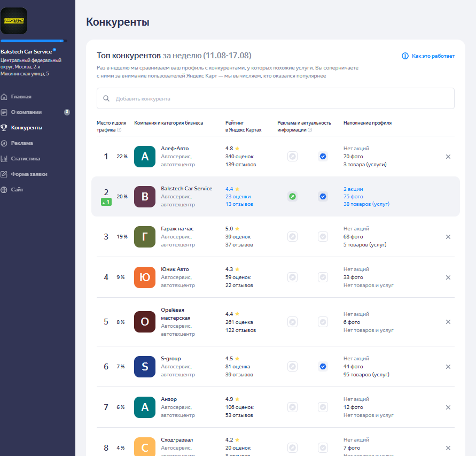Image resolution: width=476 pixels, height=456 pixels.
Task: Click Анзор teal avatar A
Action: tap(145, 407)
